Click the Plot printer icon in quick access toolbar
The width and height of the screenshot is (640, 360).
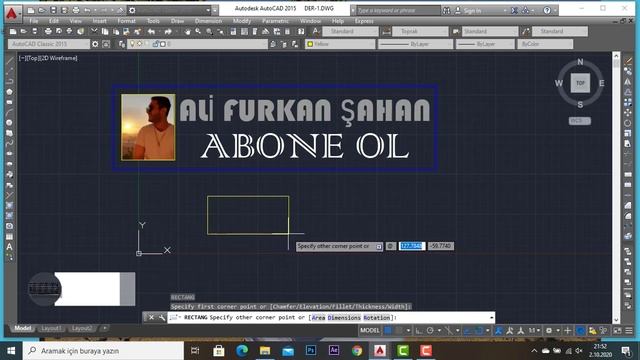click(x=76, y=10)
